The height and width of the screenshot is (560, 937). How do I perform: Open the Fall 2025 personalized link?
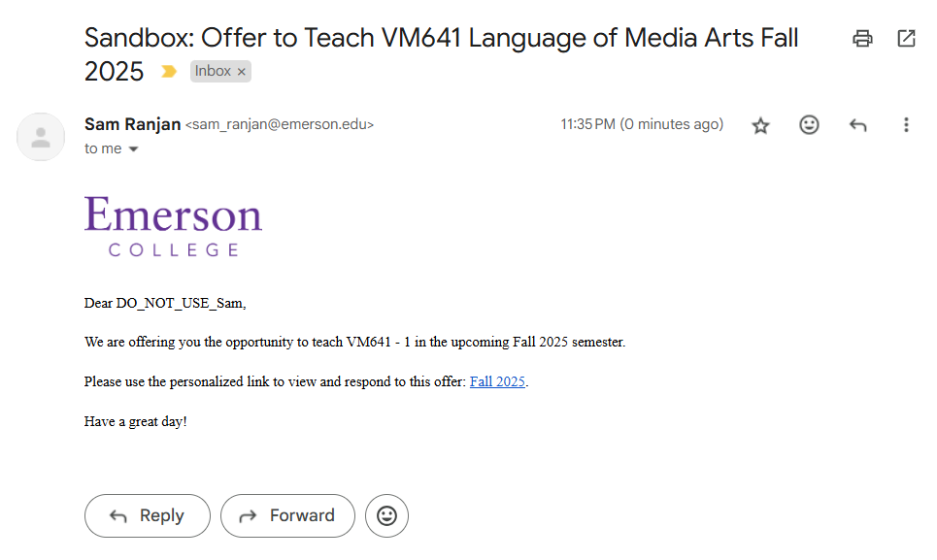[497, 381]
